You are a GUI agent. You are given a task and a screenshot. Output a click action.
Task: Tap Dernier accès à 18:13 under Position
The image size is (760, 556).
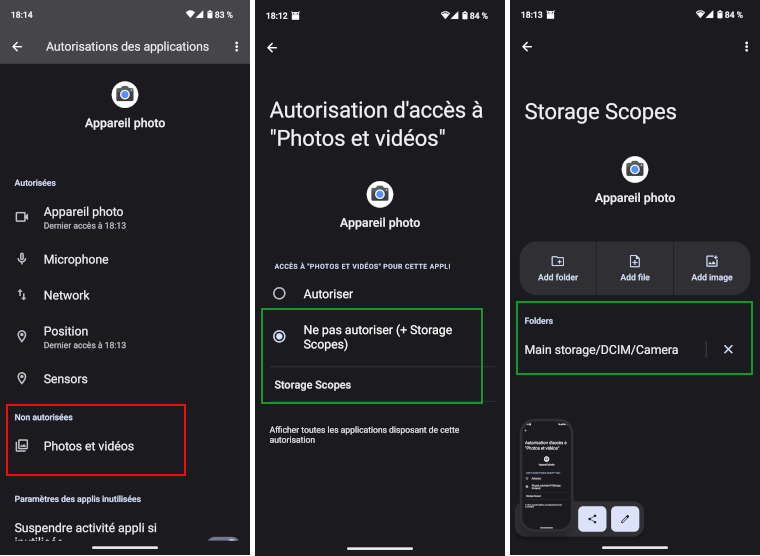(85, 345)
